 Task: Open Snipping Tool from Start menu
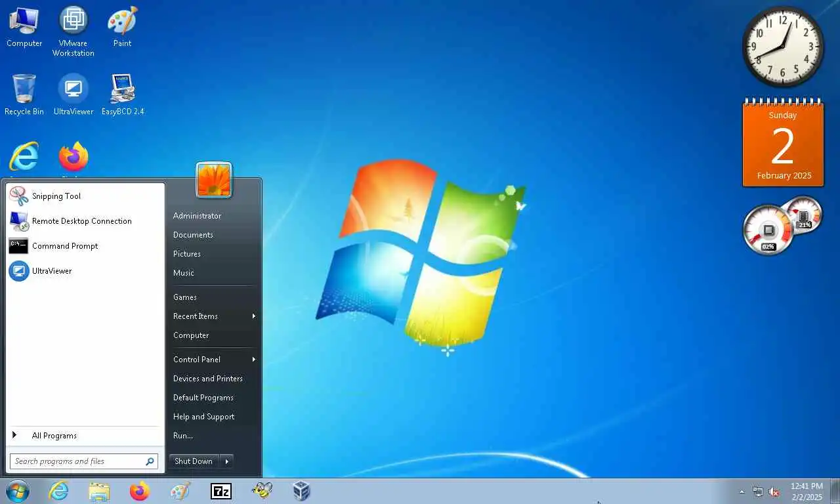(85, 196)
